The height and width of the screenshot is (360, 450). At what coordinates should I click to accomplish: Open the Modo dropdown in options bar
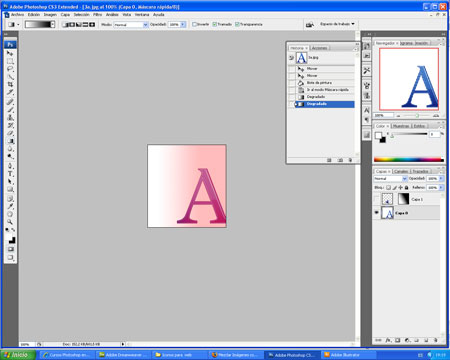[145, 25]
